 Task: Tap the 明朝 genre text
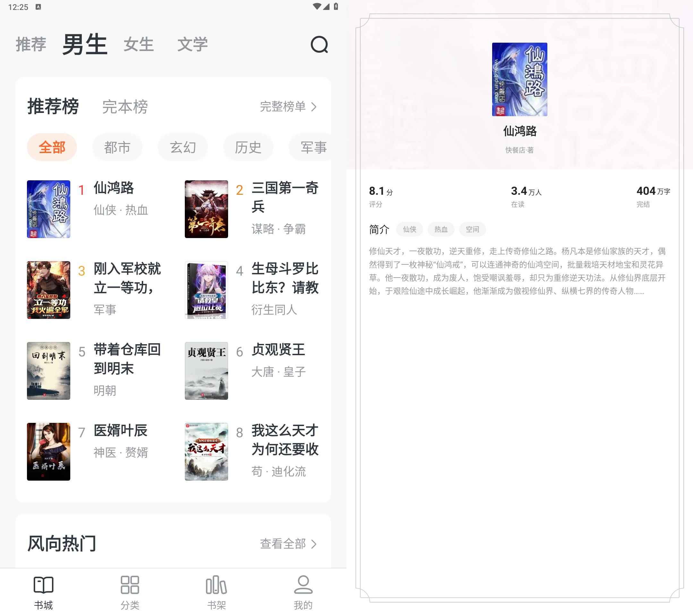105,390
